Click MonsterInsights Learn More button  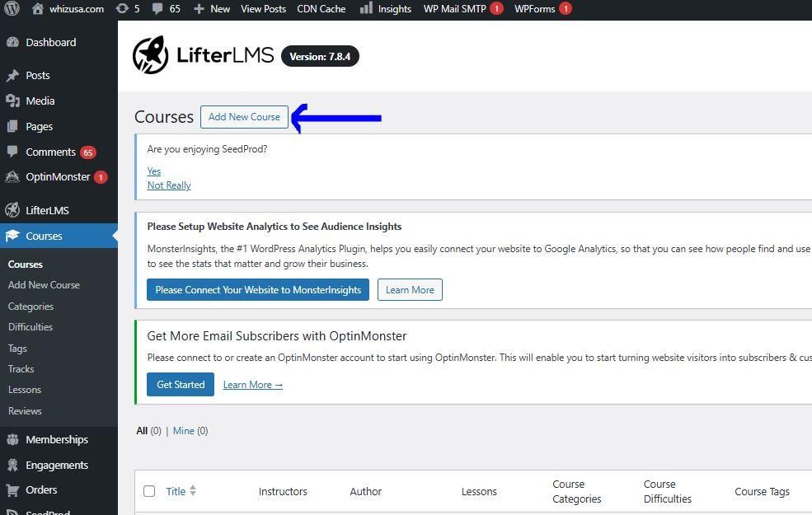[x=411, y=290]
